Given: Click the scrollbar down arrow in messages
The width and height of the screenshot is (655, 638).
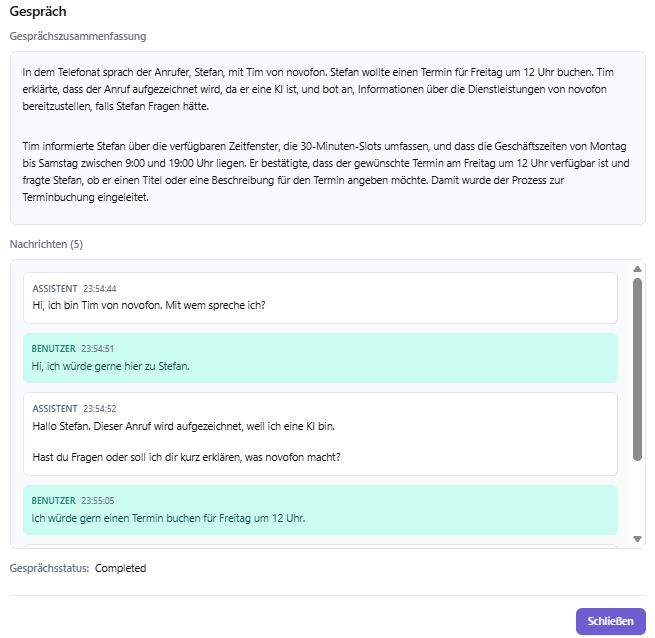Looking at the screenshot, I should [638, 539].
